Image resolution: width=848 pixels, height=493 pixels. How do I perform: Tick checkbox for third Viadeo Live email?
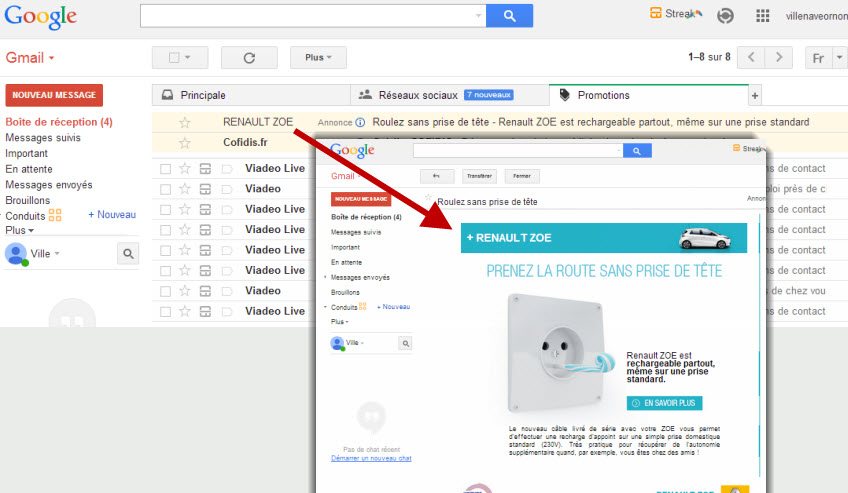click(165, 230)
